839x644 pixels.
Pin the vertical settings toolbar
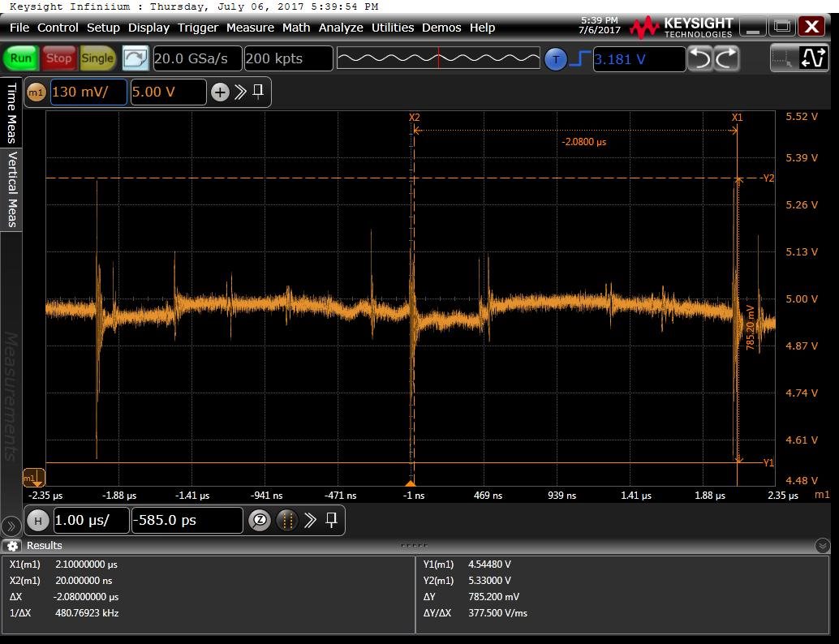(x=258, y=91)
